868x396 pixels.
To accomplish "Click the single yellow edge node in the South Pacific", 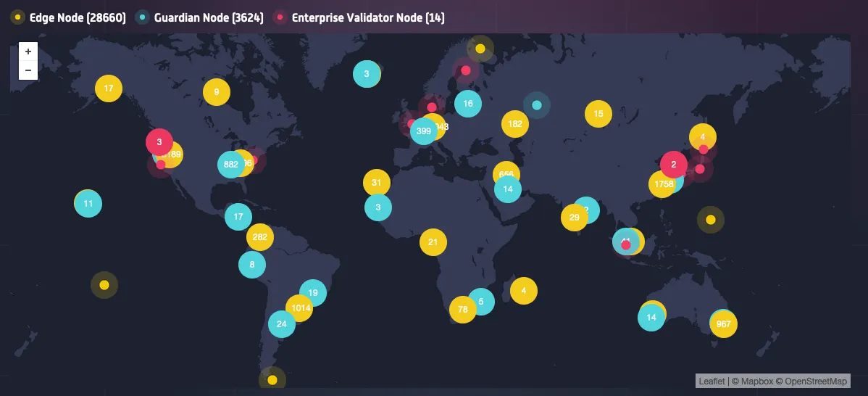I will (104, 285).
